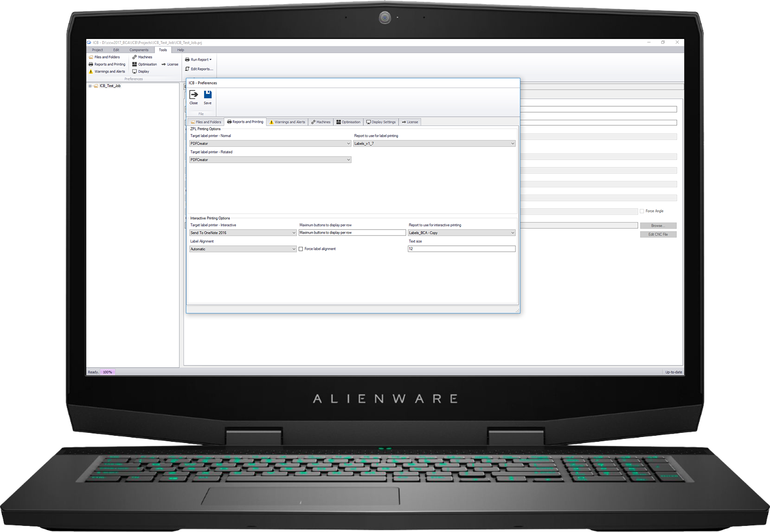Maximize the ICB main window
Viewport: 770px width, 532px height.
(663, 42)
